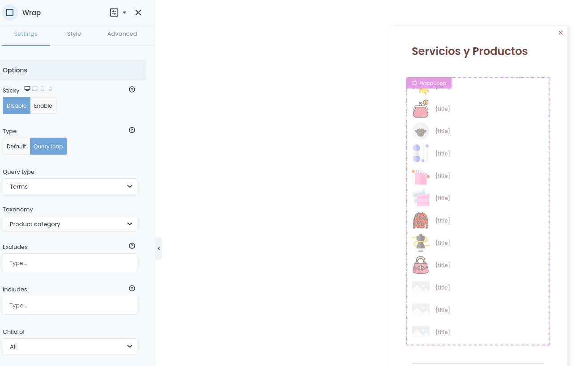Switch to the Style tab

coord(74,34)
